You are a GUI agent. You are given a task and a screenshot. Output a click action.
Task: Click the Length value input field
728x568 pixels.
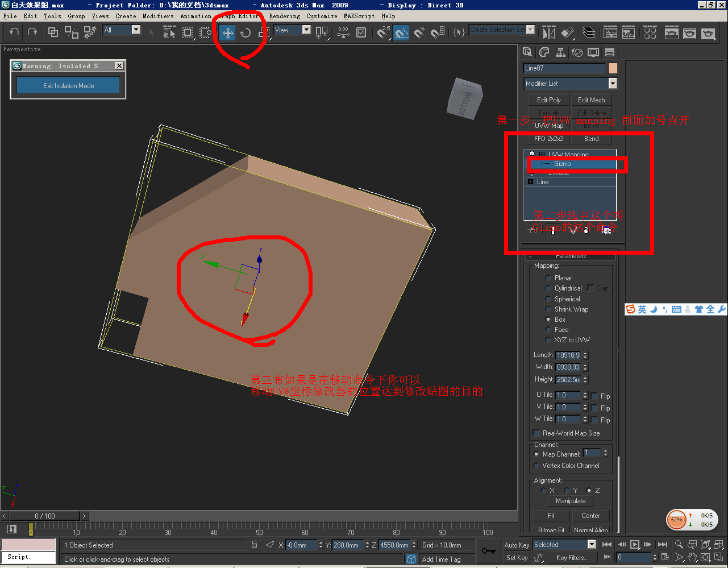[568, 355]
